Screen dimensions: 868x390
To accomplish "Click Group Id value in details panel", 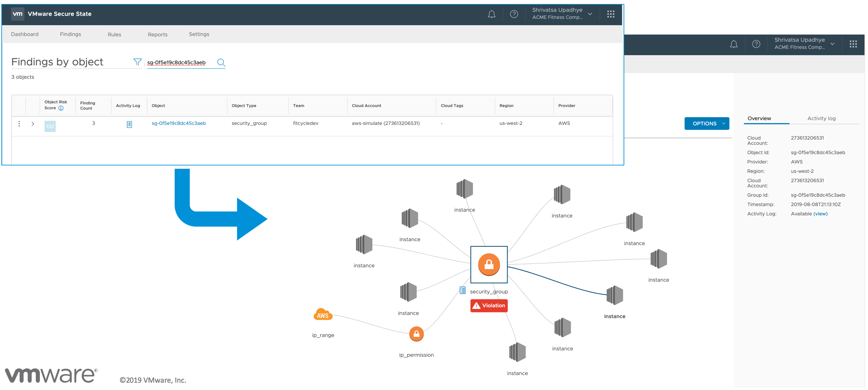I will [818, 195].
